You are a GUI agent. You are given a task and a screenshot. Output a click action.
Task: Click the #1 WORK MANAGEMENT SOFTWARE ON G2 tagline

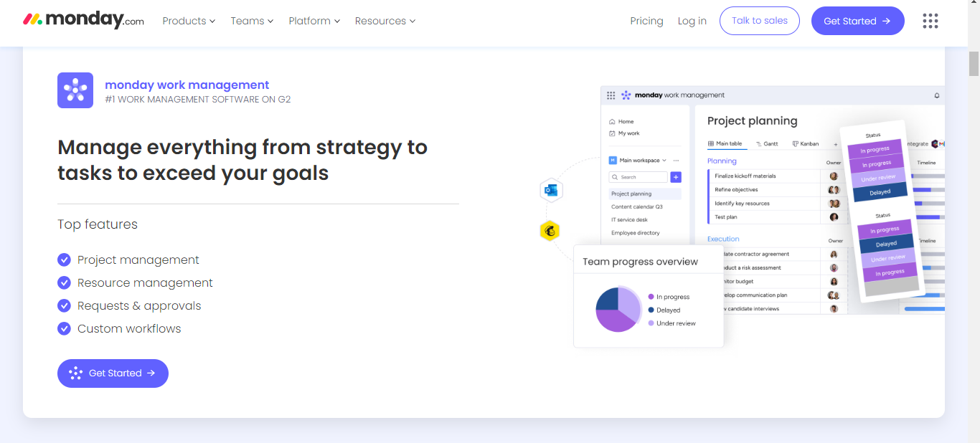198,100
